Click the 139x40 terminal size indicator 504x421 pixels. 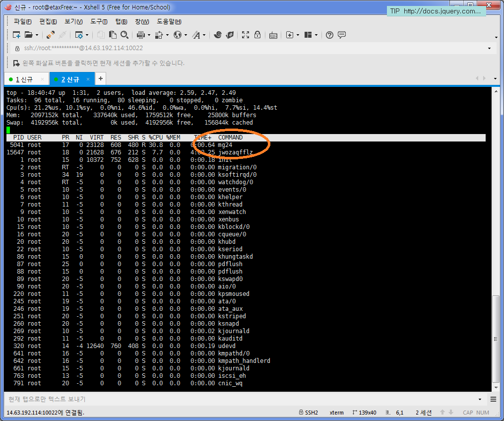pos(365,413)
